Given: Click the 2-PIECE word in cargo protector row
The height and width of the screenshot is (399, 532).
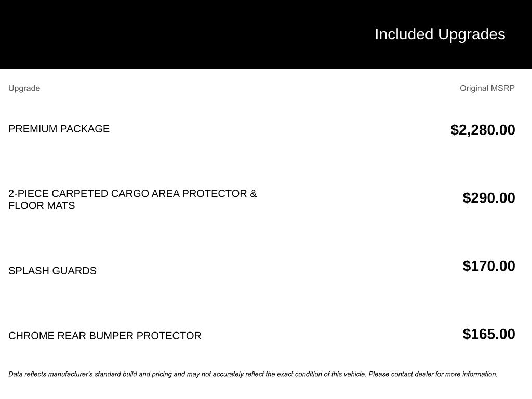Looking at the screenshot, I should 28,194.
